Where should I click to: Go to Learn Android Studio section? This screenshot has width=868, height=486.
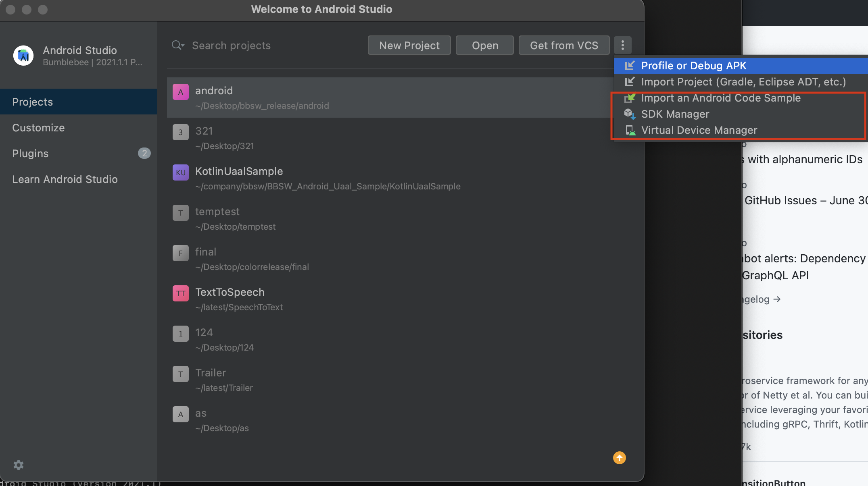pos(65,179)
